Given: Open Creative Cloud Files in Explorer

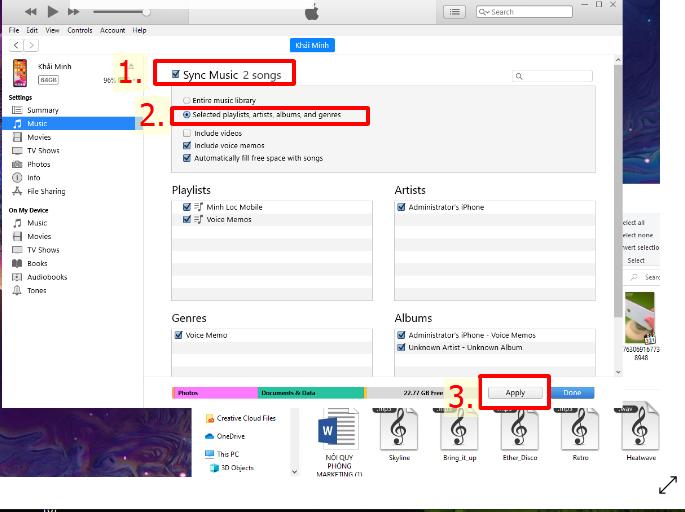Looking at the screenshot, I should pos(241,418).
